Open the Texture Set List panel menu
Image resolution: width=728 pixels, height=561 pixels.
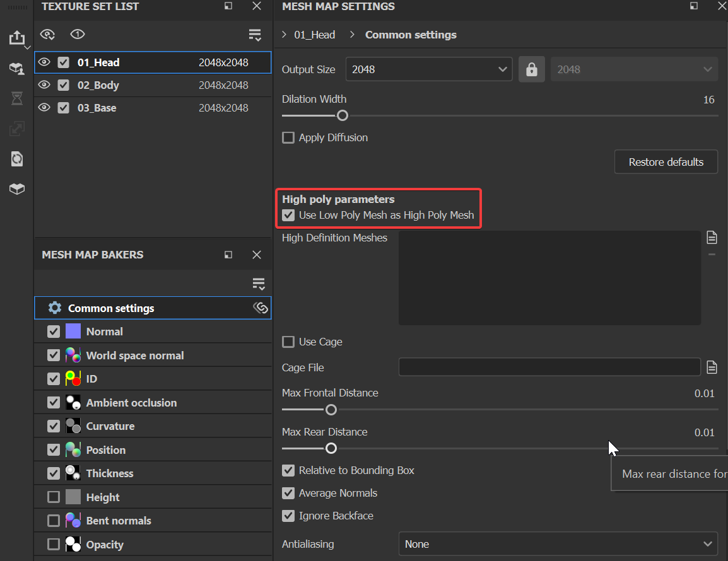(255, 35)
